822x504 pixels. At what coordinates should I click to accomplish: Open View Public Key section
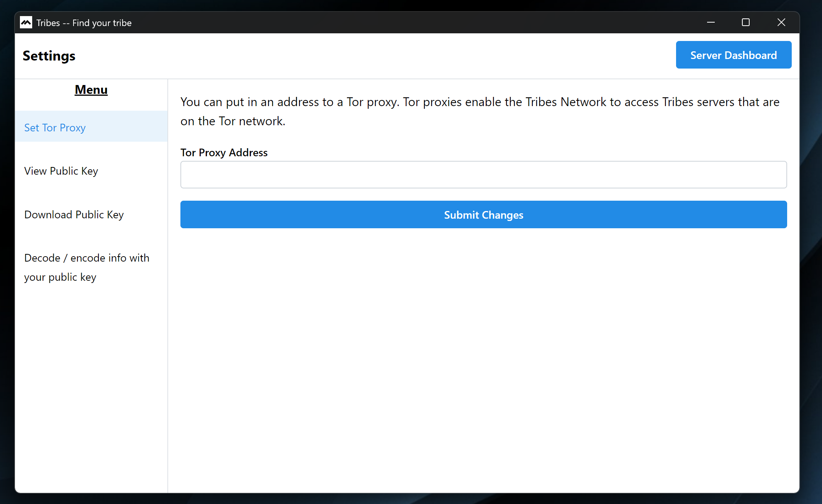pos(61,171)
